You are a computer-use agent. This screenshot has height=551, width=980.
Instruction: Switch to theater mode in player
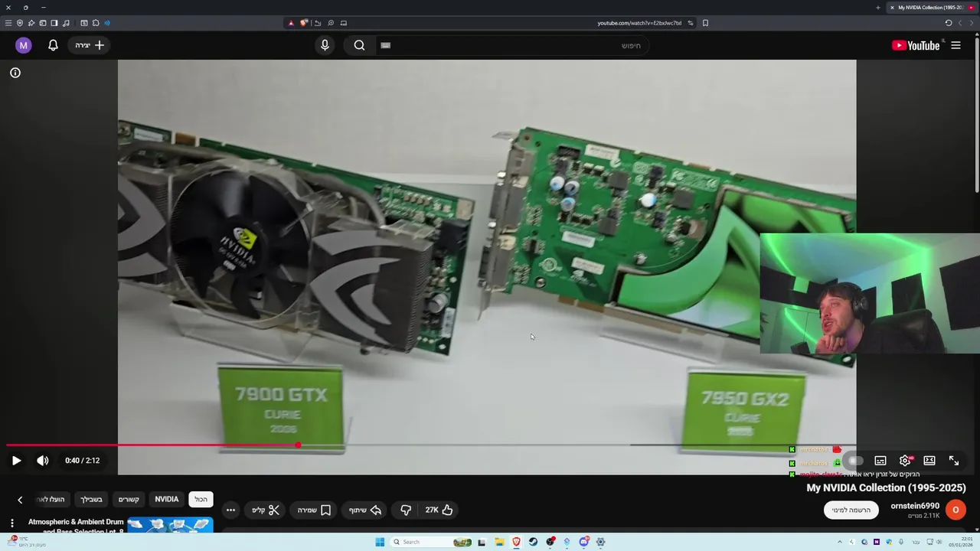coord(929,461)
